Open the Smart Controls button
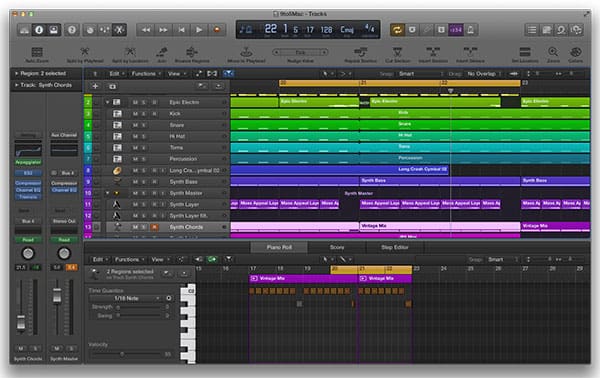Screen dimensions: 600x378 90,30
